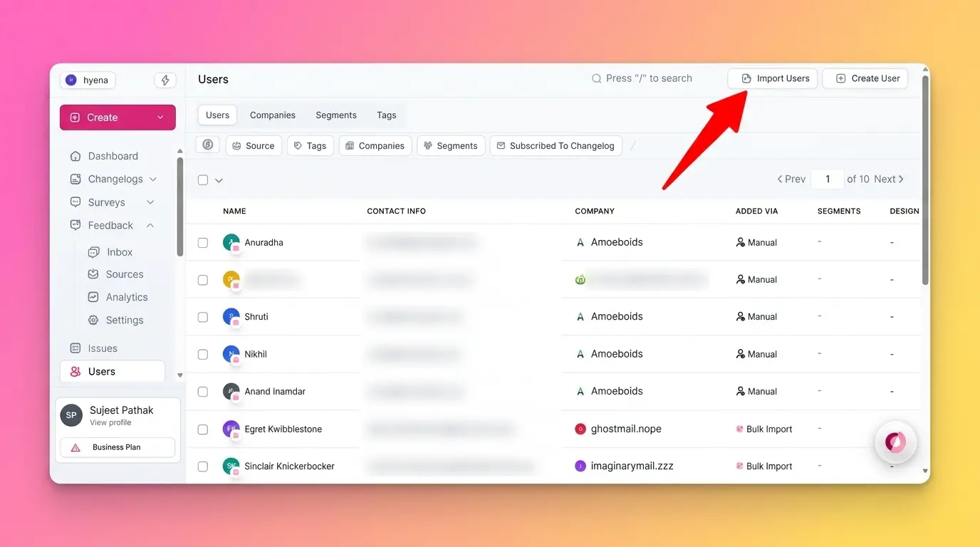Click the Dashboard home icon
Screen dimensions: 980x547
coord(75,156)
